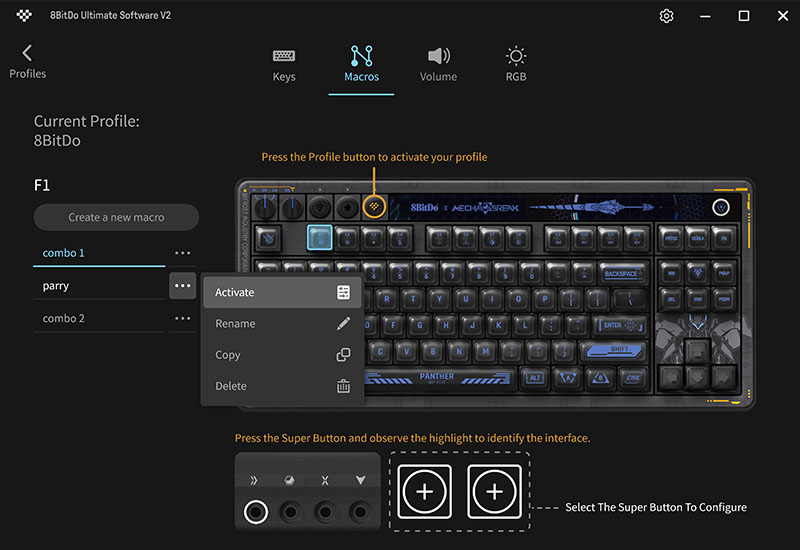Viewport: 800px width, 550px height.
Task: Click the Profile button on the keyboard
Action: [x=374, y=207]
